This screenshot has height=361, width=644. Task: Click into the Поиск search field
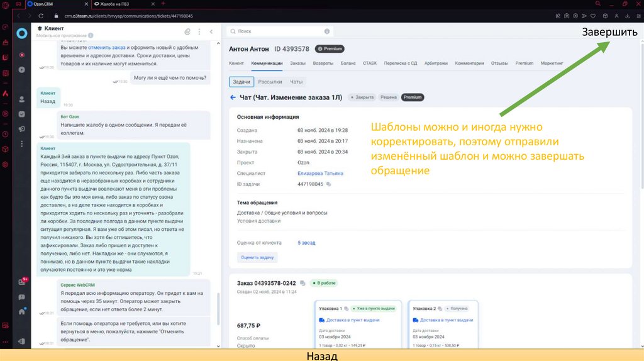click(277, 31)
